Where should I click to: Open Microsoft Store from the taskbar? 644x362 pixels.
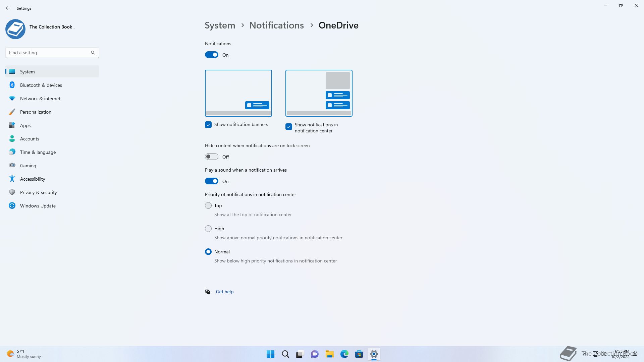[359, 354]
